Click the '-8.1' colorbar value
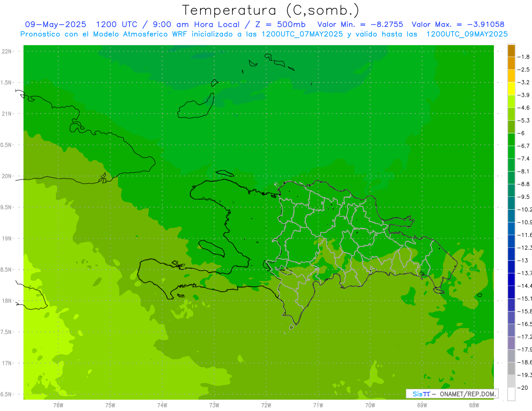This screenshot has height=411, width=532. coord(524,171)
